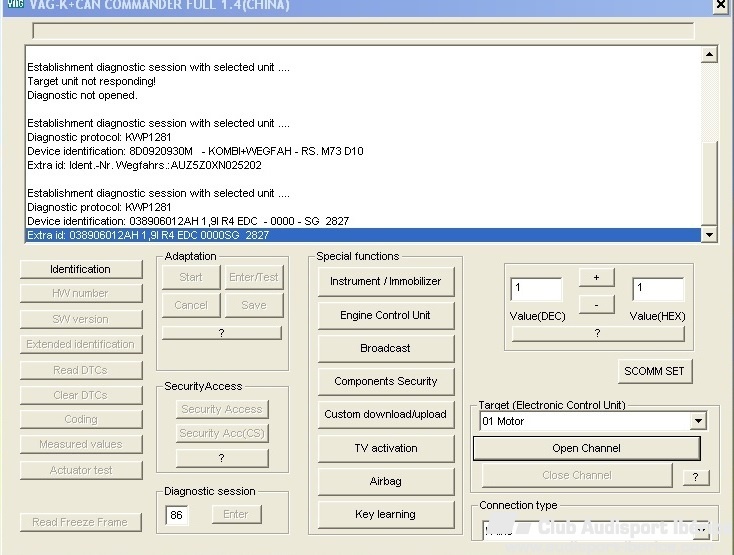Launch TV activation function
The width and height of the screenshot is (734, 555).
coord(385,448)
